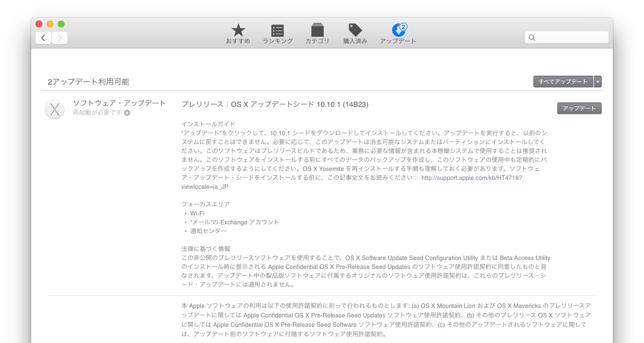The height and width of the screenshot is (343, 644).
Task: Go back with the left chevron button
Action: pyautogui.click(x=43, y=38)
